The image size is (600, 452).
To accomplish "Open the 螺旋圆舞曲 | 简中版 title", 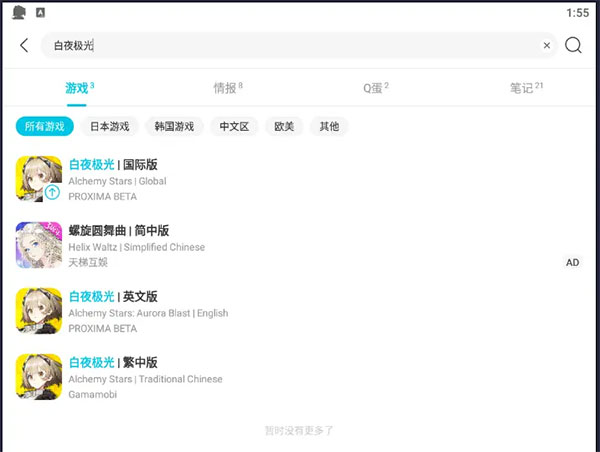I will tap(119, 231).
